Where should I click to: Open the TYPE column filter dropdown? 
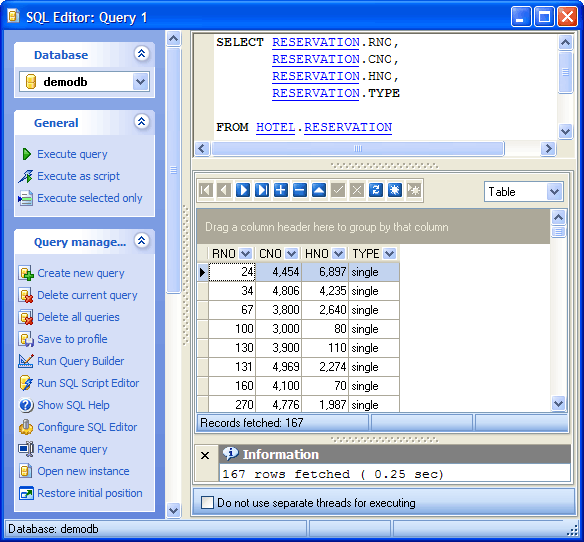pos(390,254)
